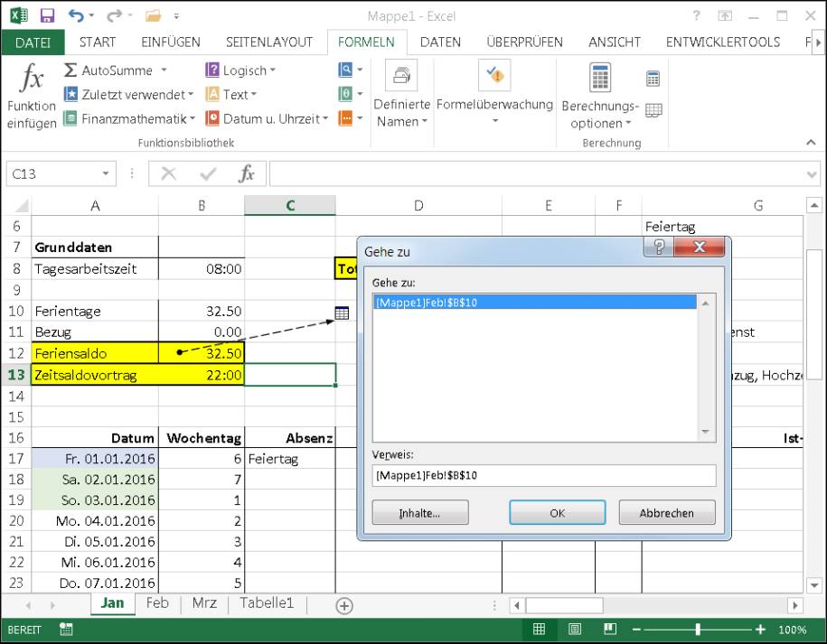Switch to Seitenlayout view via status bar icon

click(x=572, y=628)
